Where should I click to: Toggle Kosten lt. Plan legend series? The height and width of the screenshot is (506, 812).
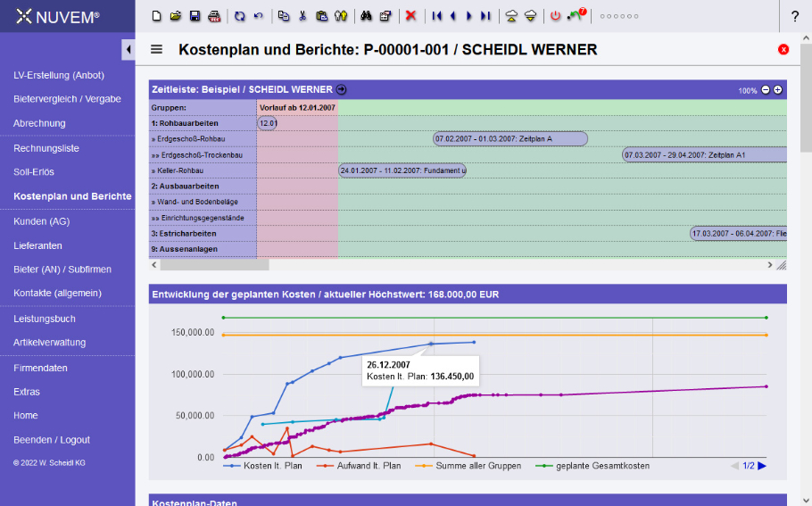pyautogui.click(x=266, y=466)
